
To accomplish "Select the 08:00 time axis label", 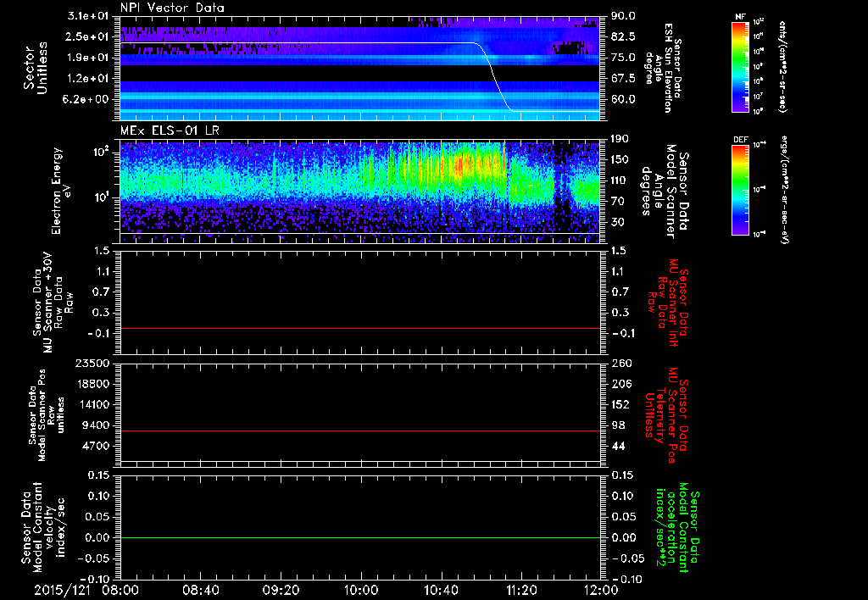I will [x=121, y=588].
